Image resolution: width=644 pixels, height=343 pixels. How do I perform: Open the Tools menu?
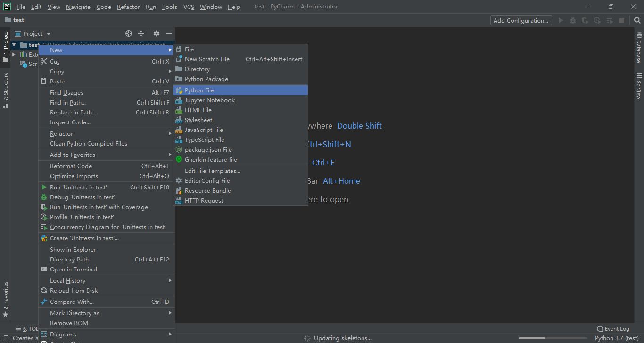tap(169, 7)
